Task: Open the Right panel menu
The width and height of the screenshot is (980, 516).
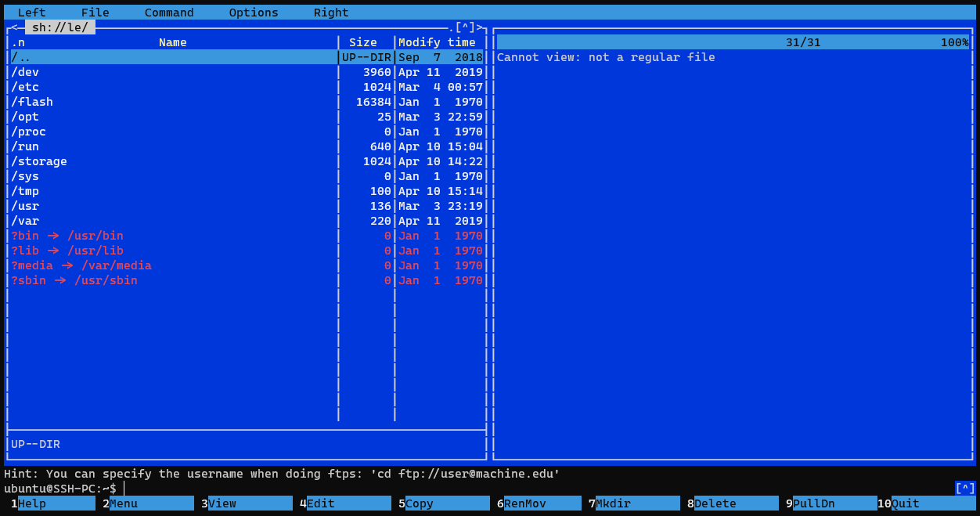Action: [x=330, y=13]
